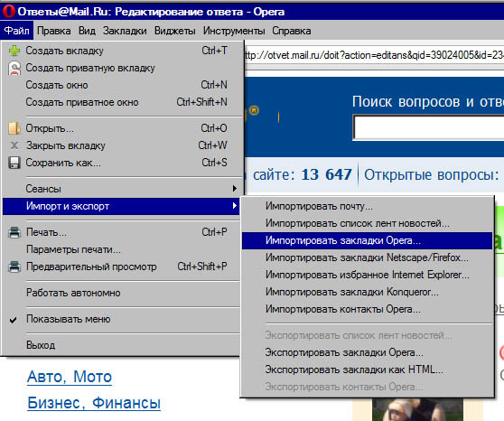
Task: Expand the Импорт и экспорт submenu arrow
Action: click(235, 206)
